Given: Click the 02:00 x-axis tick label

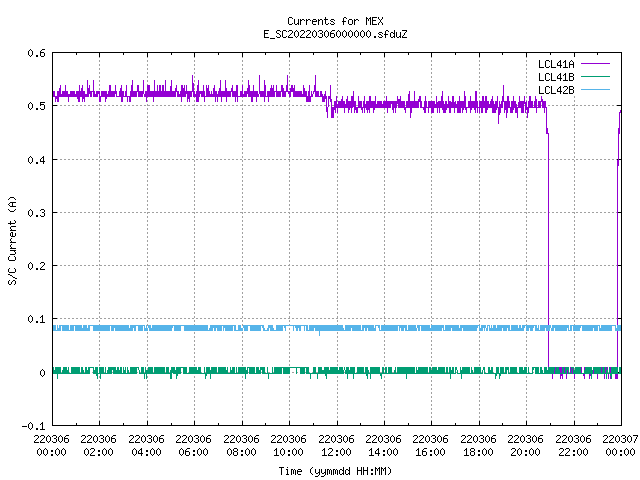Looking at the screenshot, I should pos(98,452).
